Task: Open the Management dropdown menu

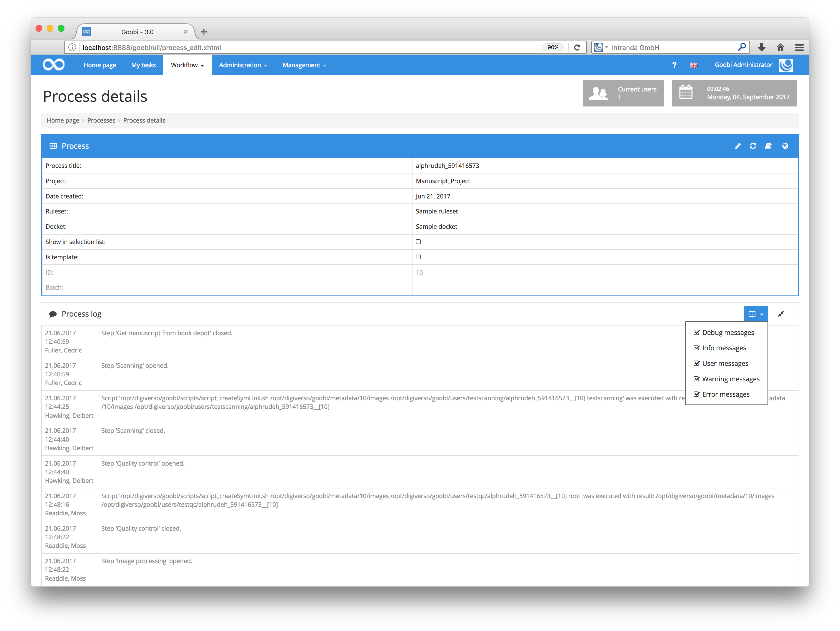Action: [304, 65]
